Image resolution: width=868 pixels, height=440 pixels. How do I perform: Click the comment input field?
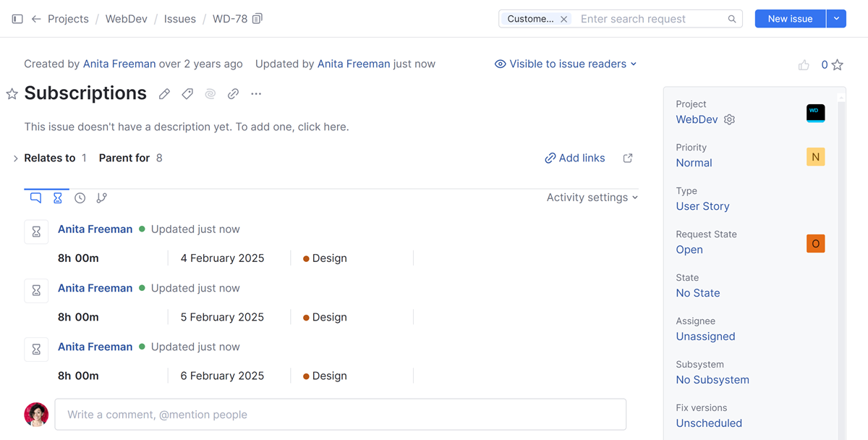[x=340, y=414]
